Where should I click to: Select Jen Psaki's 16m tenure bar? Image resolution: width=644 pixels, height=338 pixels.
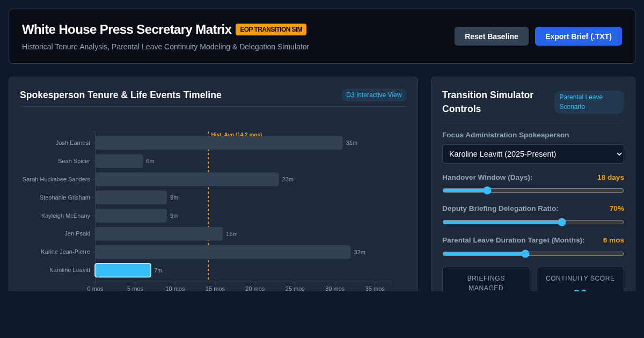tap(159, 234)
